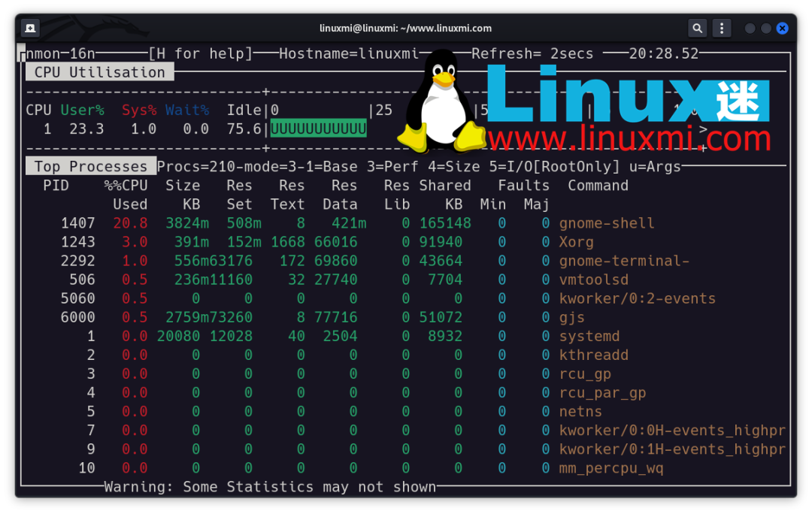This screenshot has width=812, height=514.
Task: Open new terminal tab icon in title bar
Action: pyautogui.click(x=30, y=28)
